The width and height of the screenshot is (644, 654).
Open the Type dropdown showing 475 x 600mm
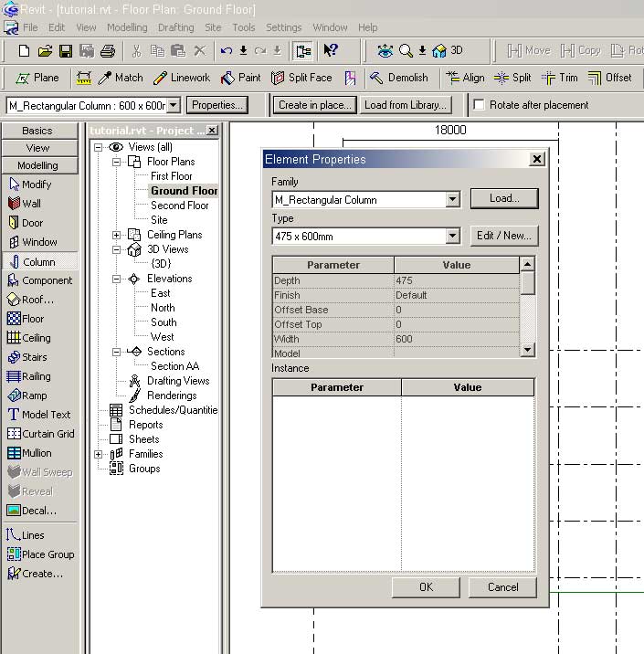point(452,236)
